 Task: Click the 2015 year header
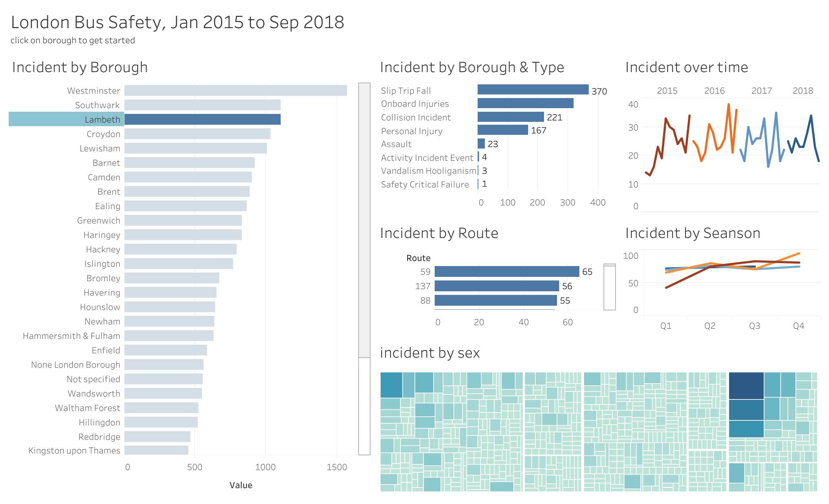point(667,91)
